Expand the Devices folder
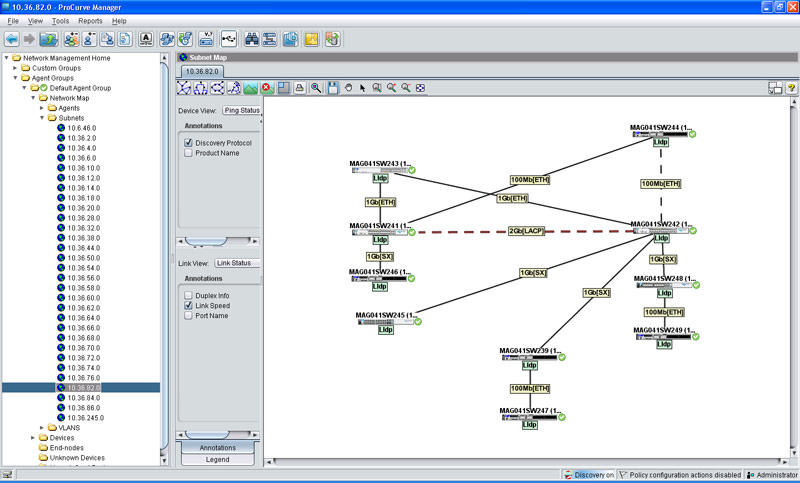 pyautogui.click(x=33, y=438)
